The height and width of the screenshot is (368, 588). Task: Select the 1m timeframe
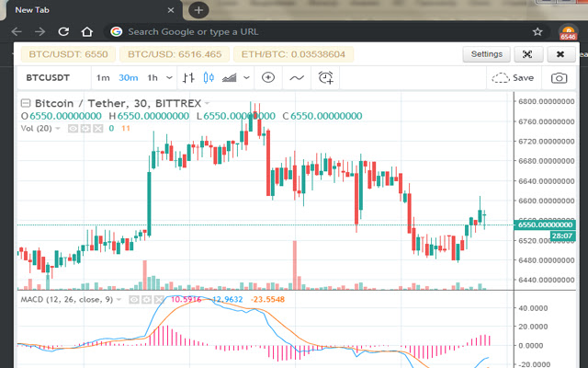(103, 77)
